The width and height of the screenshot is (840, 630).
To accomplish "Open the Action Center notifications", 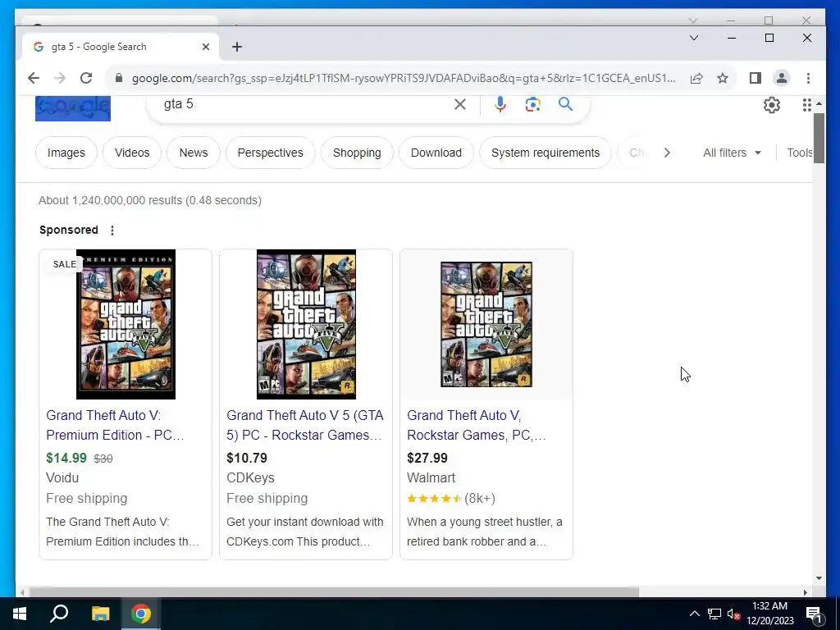I will [814, 614].
